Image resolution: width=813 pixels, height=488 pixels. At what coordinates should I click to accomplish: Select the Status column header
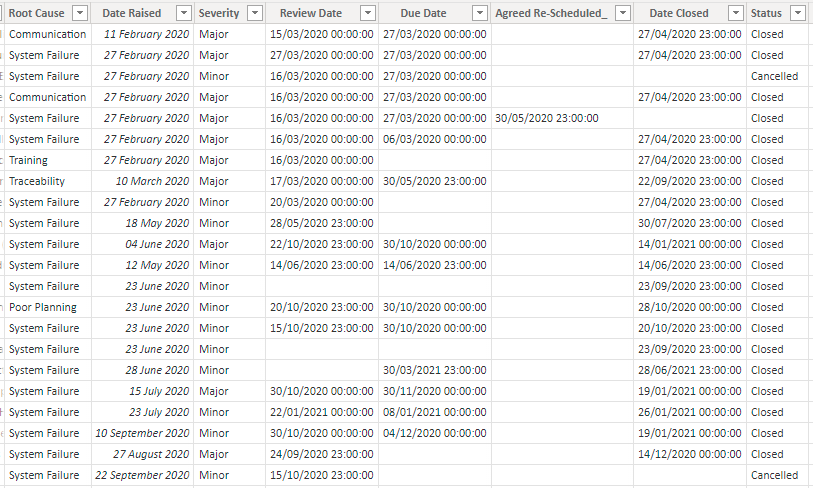pos(766,13)
